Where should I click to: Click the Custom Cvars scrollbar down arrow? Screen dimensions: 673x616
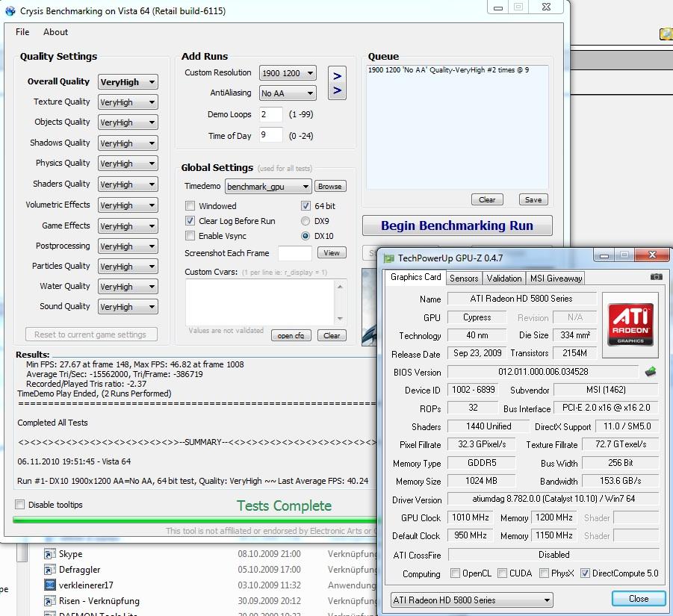(340, 318)
